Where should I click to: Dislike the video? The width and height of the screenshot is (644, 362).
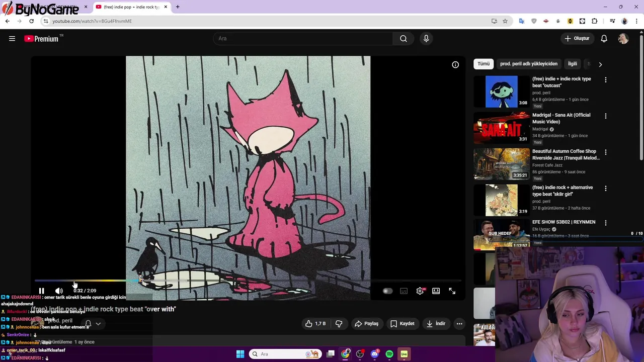coord(339,324)
